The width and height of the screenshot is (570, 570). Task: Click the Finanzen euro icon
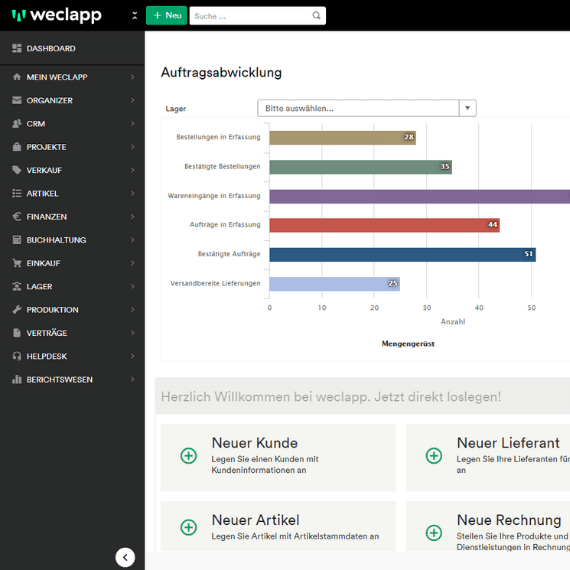[17, 217]
